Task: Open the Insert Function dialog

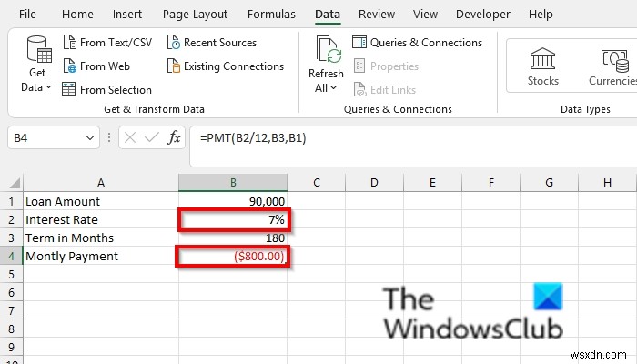Action: [x=174, y=137]
